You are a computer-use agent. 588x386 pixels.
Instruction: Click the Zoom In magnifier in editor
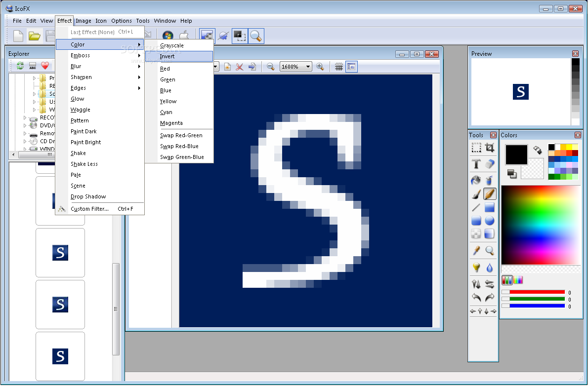point(320,67)
